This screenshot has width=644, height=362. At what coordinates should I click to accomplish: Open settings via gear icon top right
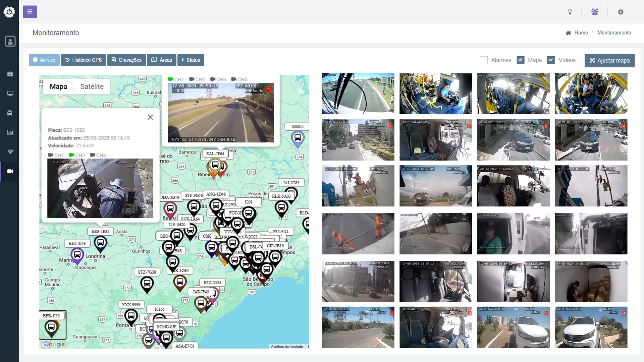pos(621,12)
